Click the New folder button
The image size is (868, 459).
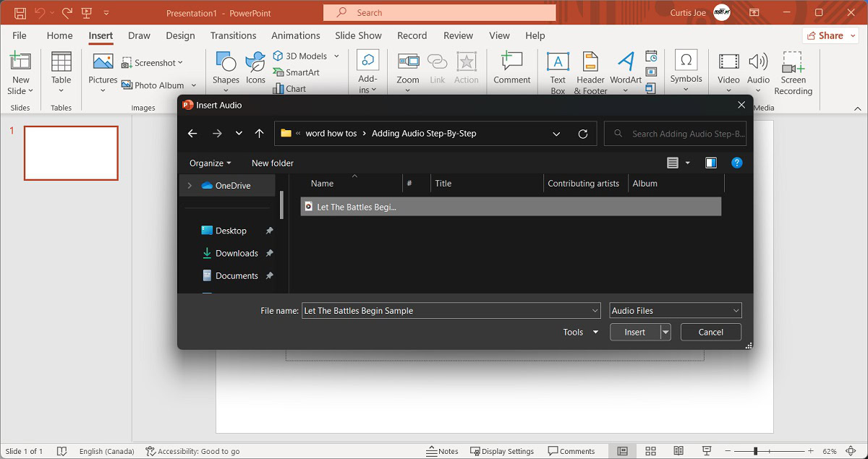click(272, 163)
